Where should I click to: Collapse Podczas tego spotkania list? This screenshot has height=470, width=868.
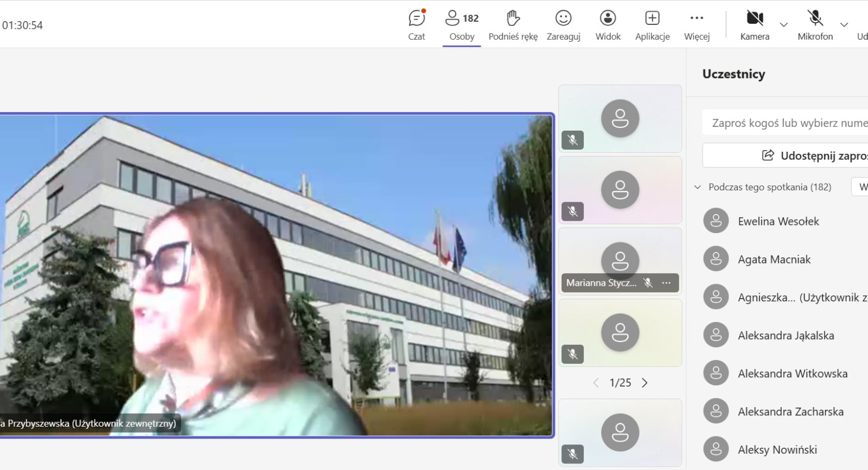tap(698, 188)
